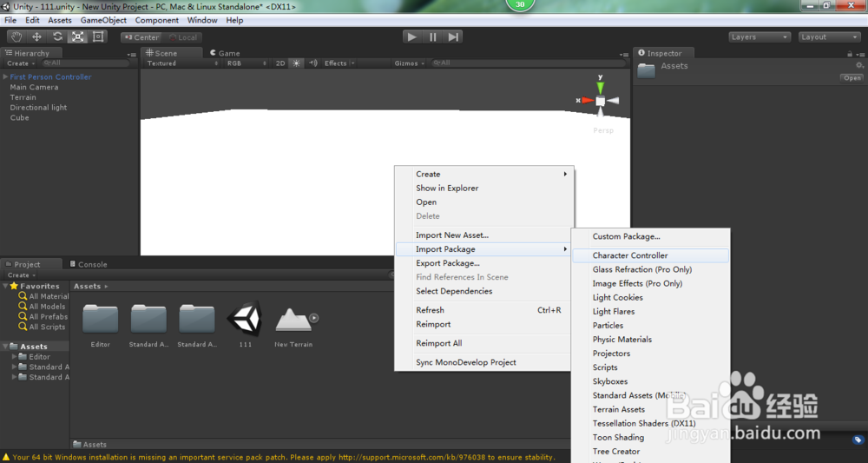Screen dimensions: 868x463
Task: Click the Open button in Inspector
Action: pos(852,78)
